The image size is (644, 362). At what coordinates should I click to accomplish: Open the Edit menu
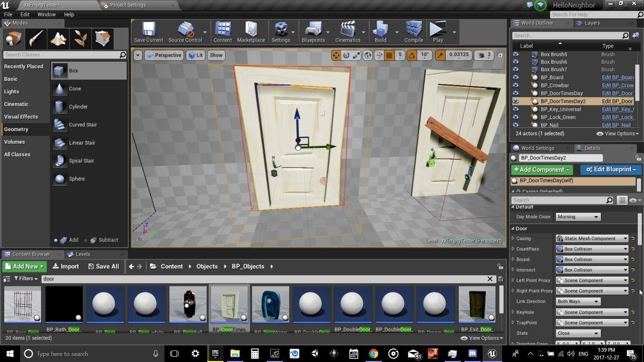pos(25,15)
